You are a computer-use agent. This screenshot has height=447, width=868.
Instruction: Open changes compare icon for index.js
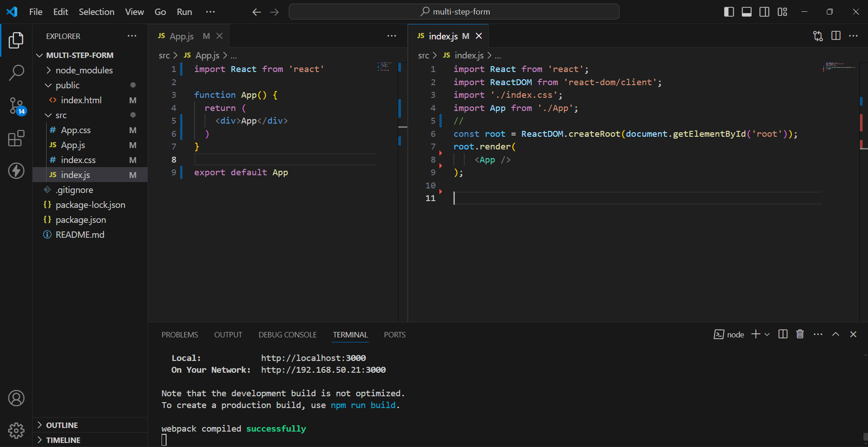(818, 36)
